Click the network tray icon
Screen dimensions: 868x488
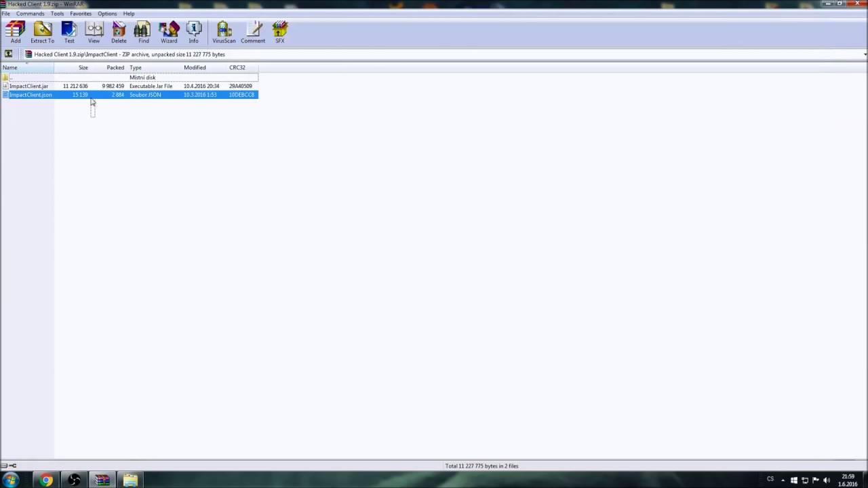pyautogui.click(x=805, y=480)
